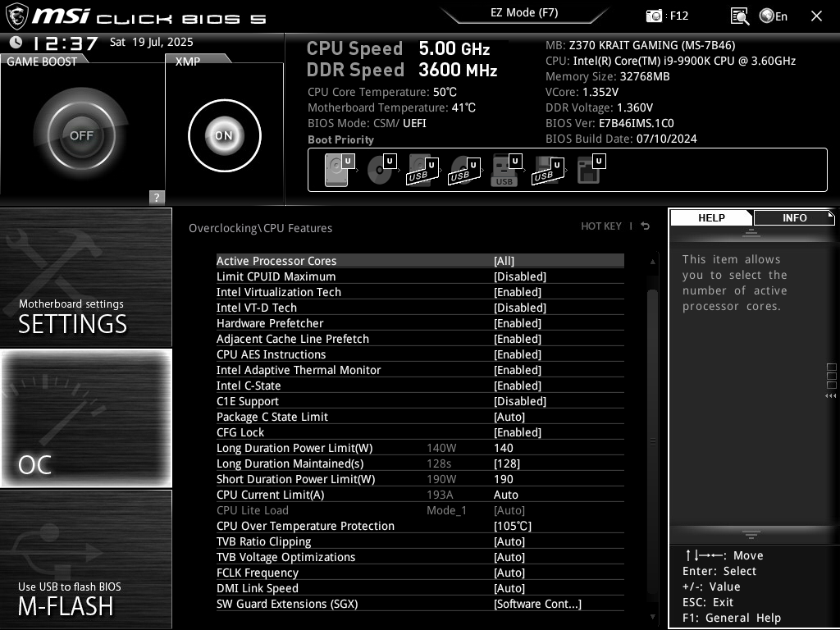Change language using the globe En icon
Viewport: 840px width, 630px height.
[773, 16]
